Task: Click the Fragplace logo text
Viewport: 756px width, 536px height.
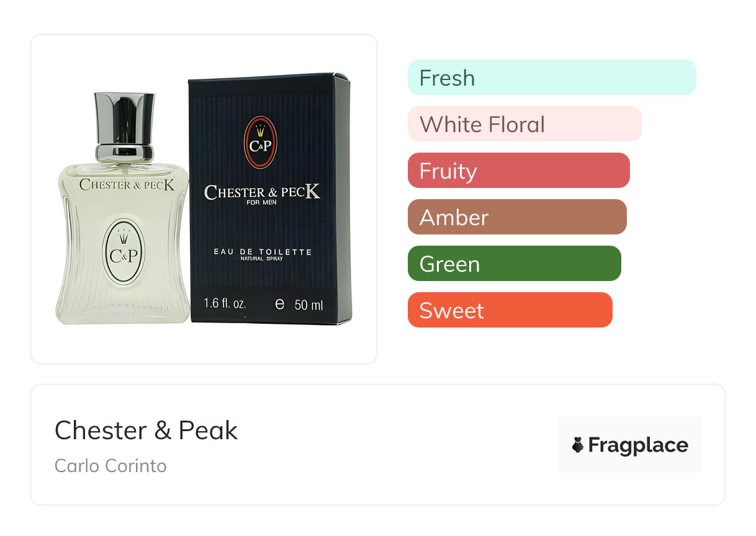Action: pos(638,445)
